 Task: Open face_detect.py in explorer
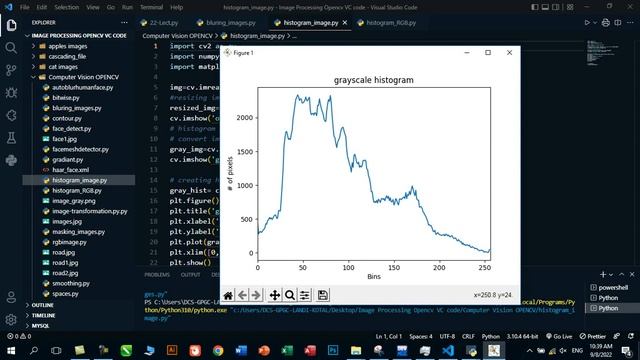point(71,129)
